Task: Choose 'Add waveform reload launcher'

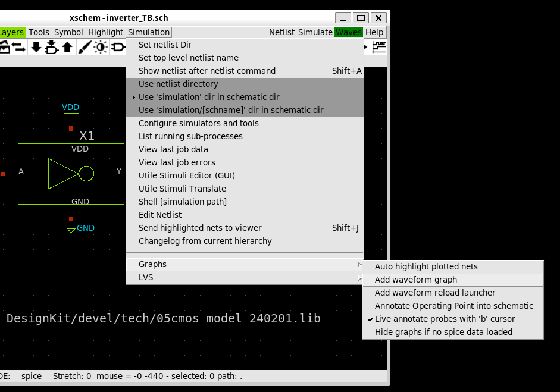Action: click(x=453, y=293)
